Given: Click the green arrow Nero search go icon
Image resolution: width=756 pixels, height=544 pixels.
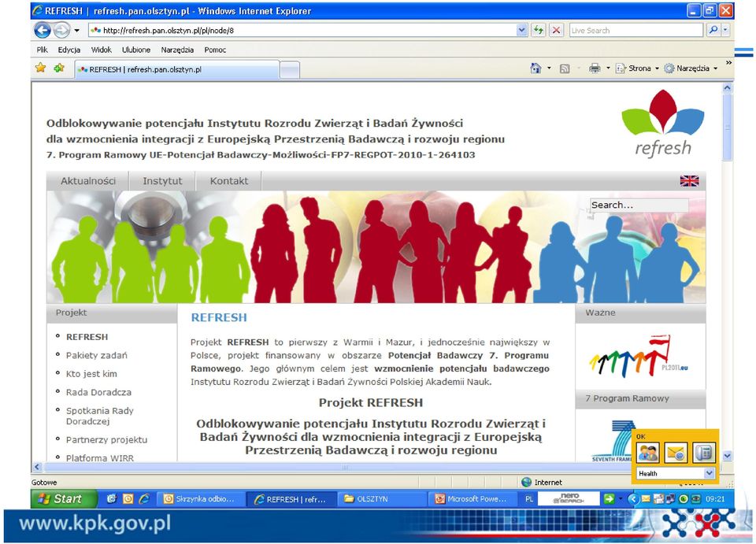Looking at the screenshot, I should [x=609, y=498].
